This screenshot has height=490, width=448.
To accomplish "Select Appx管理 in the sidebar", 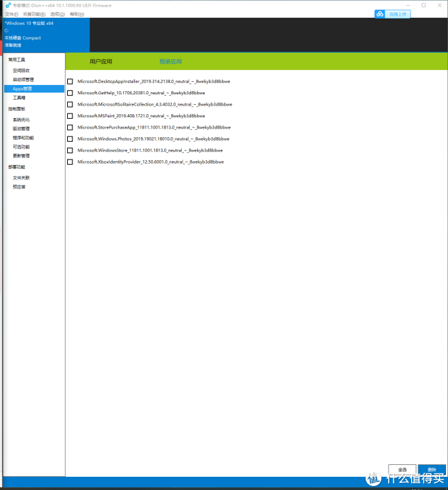I will click(34, 89).
